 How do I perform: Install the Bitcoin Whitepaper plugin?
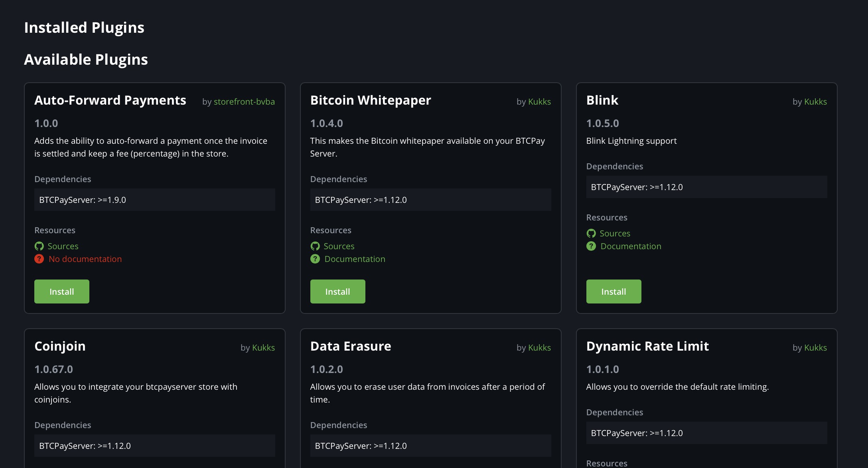(x=337, y=292)
